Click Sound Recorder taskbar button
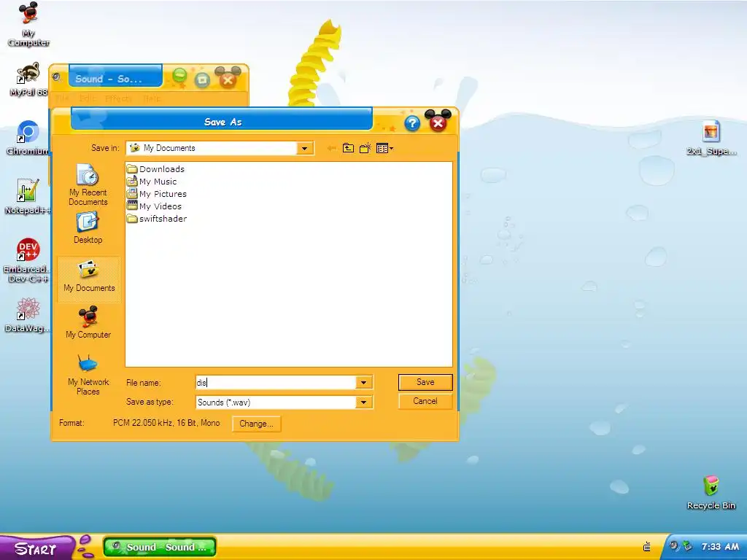This screenshot has height=560, width=747. tap(160, 547)
